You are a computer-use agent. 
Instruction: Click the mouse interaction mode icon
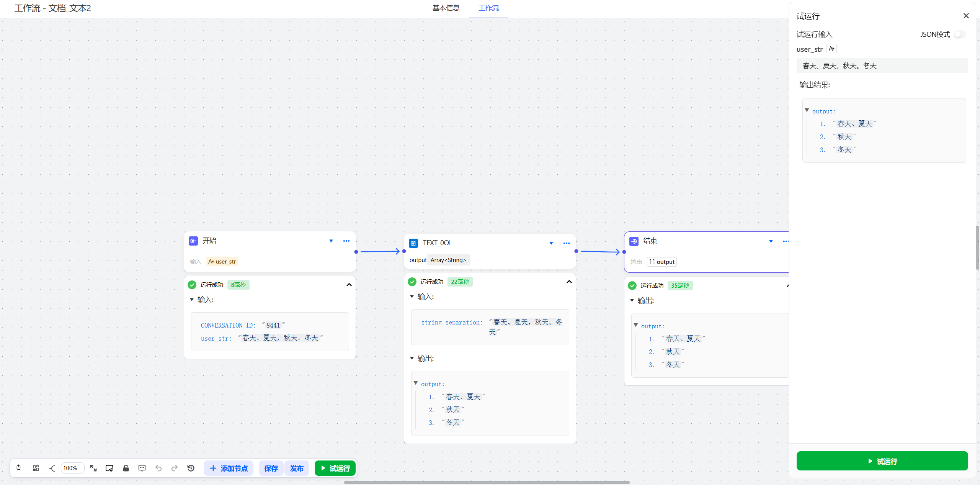[x=18, y=468]
